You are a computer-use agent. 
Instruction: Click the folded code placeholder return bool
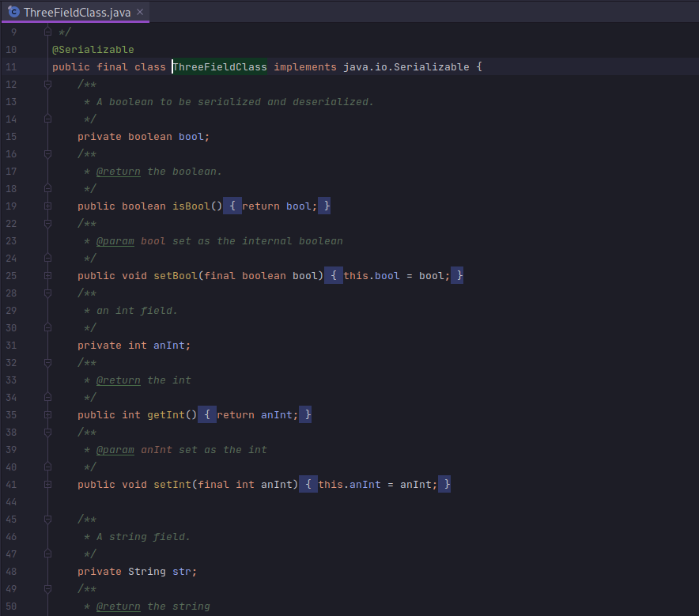pos(279,206)
